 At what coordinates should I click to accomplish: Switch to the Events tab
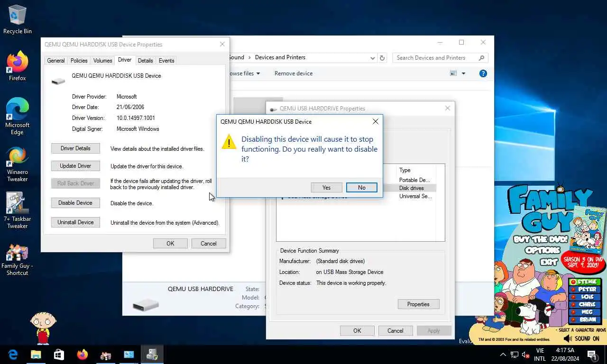pyautogui.click(x=166, y=61)
